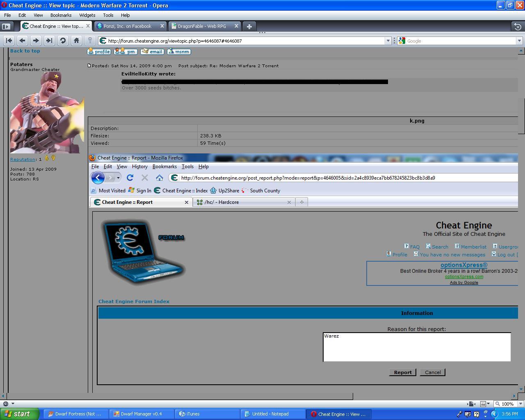Reload the current page
525x420 pixels.
click(63, 41)
